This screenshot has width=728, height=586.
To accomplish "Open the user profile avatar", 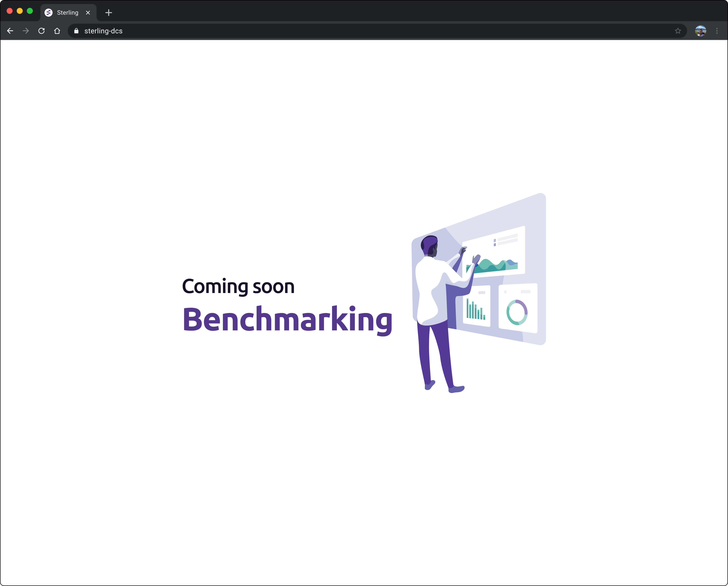I will click(701, 31).
